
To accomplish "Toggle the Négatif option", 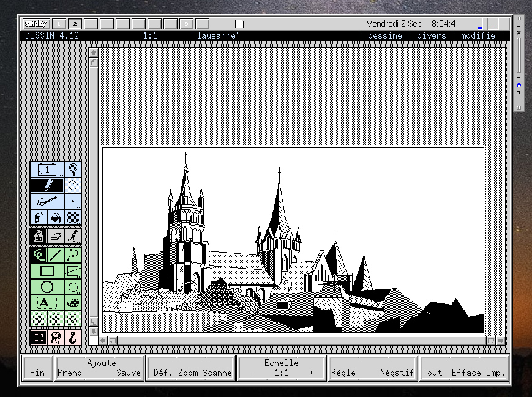I will click(x=397, y=373).
